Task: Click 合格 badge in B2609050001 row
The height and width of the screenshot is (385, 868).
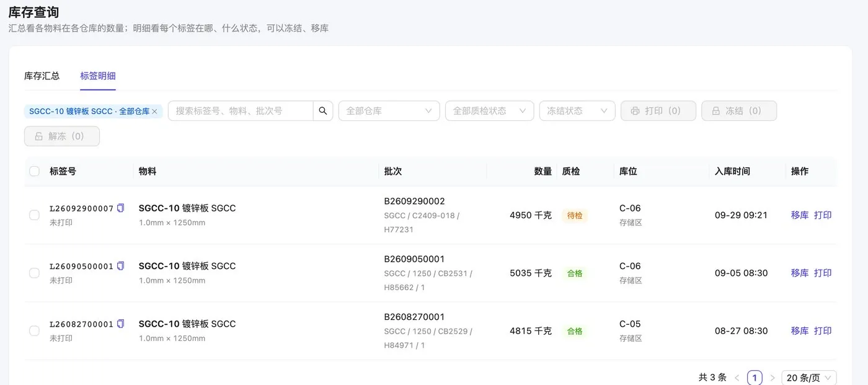Action: click(575, 273)
